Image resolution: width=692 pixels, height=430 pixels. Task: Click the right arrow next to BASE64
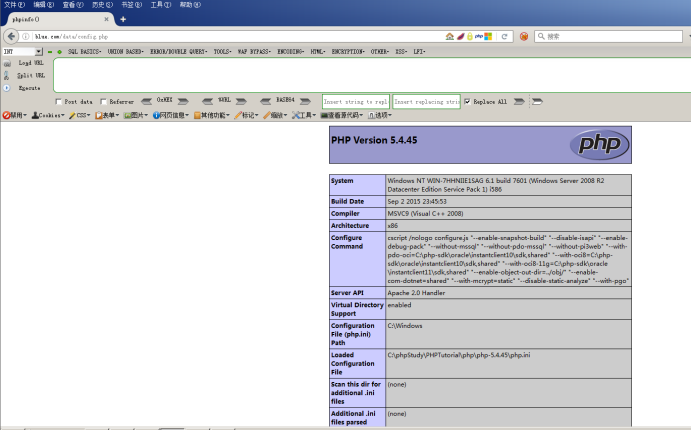[305, 102]
